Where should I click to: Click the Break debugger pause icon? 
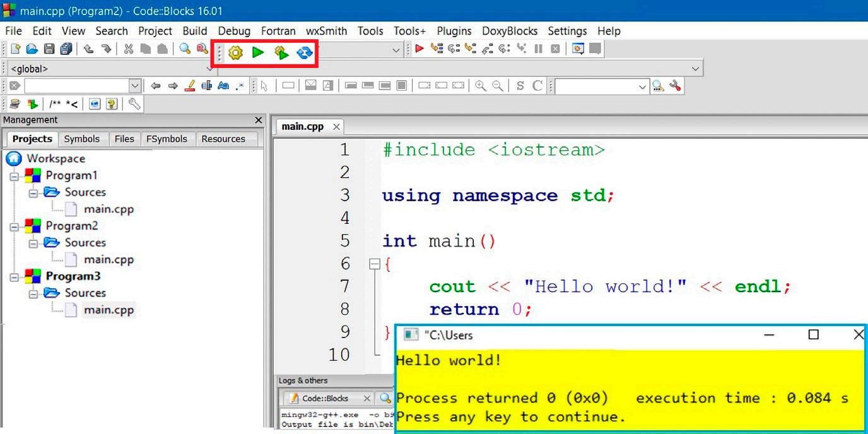click(x=538, y=49)
